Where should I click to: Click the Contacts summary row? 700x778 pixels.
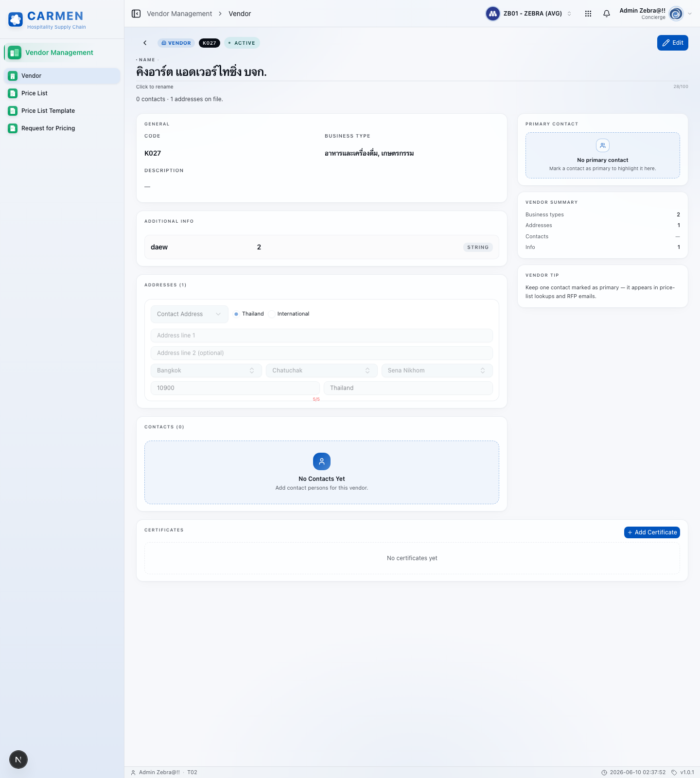[x=603, y=236]
